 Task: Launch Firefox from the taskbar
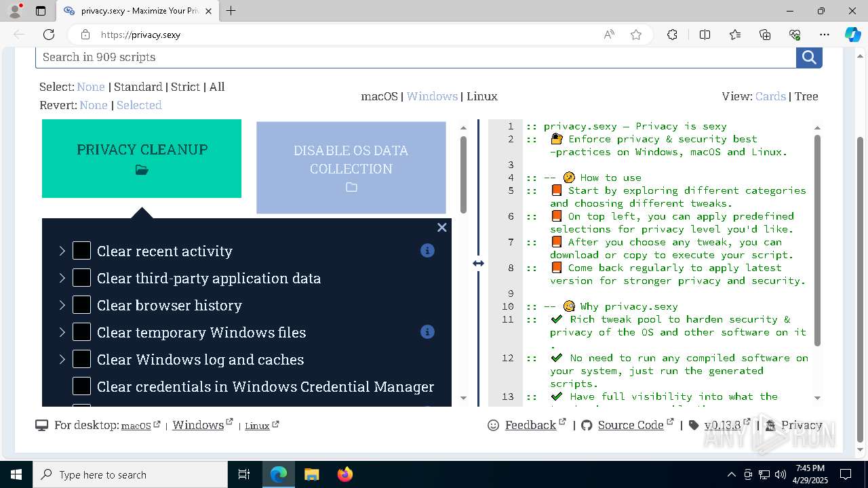pyautogui.click(x=344, y=474)
